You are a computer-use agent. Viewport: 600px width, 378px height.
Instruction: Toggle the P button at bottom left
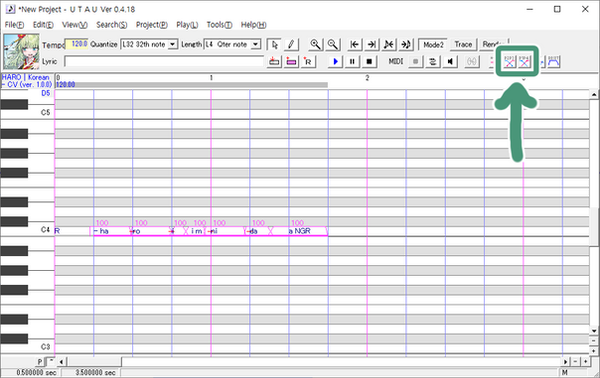40,362
